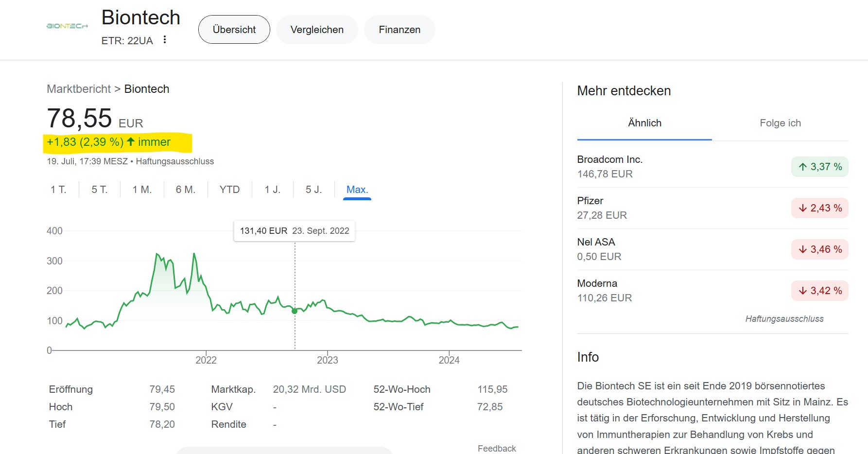This screenshot has height=454, width=868.
Task: Click the green data point on the chart
Action: click(x=295, y=311)
